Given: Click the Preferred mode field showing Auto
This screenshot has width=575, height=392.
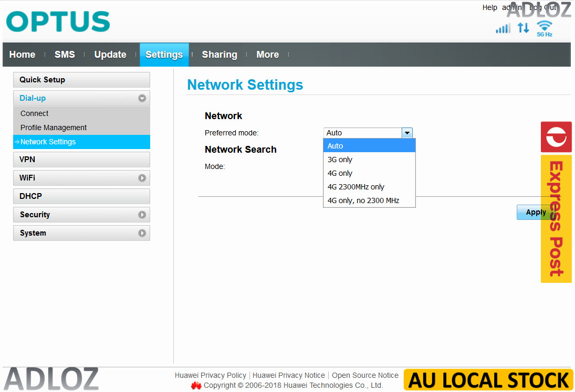Looking at the screenshot, I should 368,133.
